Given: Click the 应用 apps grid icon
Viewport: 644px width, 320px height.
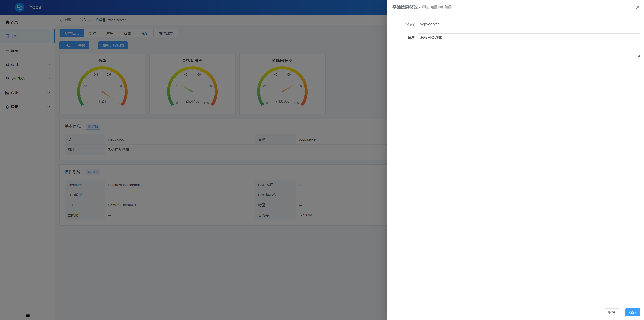Looking at the screenshot, I should tap(7, 65).
